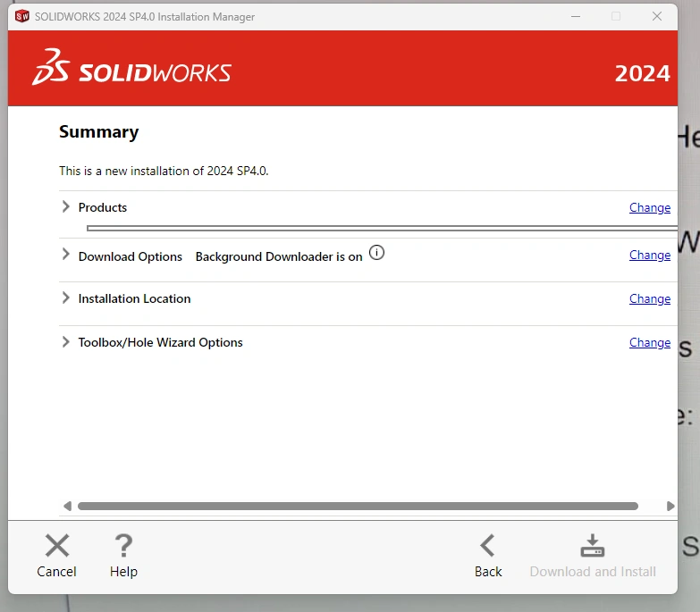Click 'This is a new installation' text
Screen dimensions: 700x612
pos(164,171)
